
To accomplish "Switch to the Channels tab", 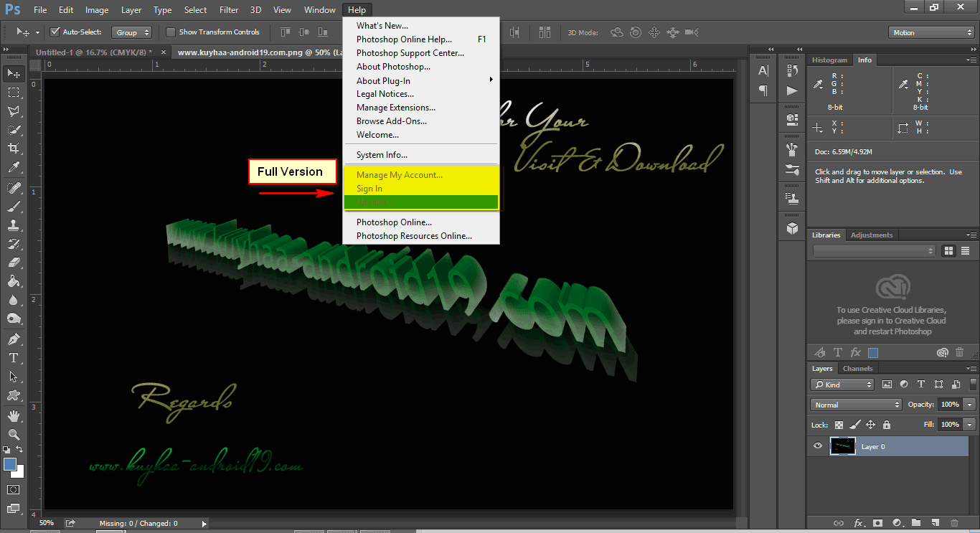I will coord(857,369).
